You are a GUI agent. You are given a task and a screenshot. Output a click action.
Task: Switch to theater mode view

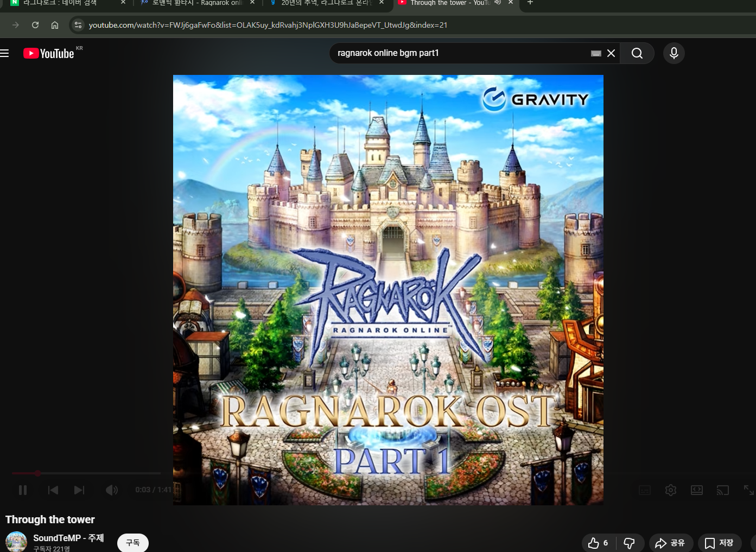[697, 490]
